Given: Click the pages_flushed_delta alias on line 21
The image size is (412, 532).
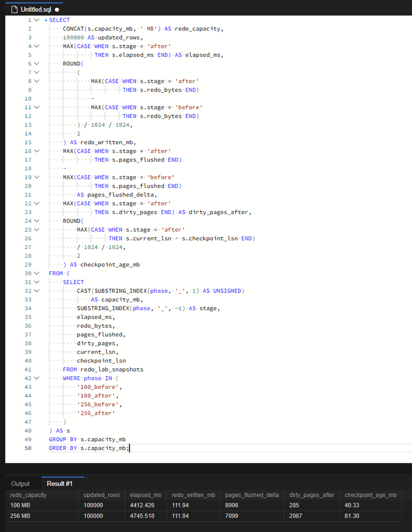Looking at the screenshot, I should tap(121, 195).
